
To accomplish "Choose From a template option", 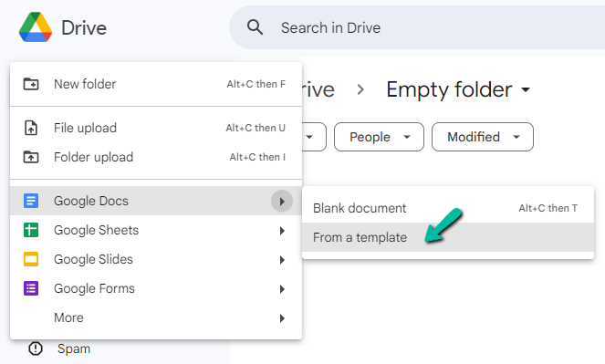I will 448,237.
